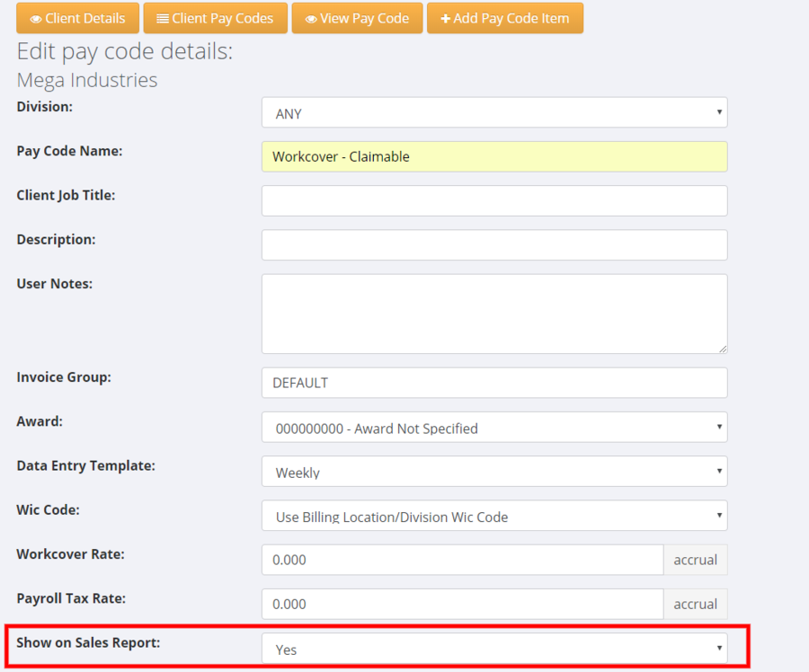
Task: Click accrual addon beside Payroll Tax Rate
Action: tap(695, 604)
